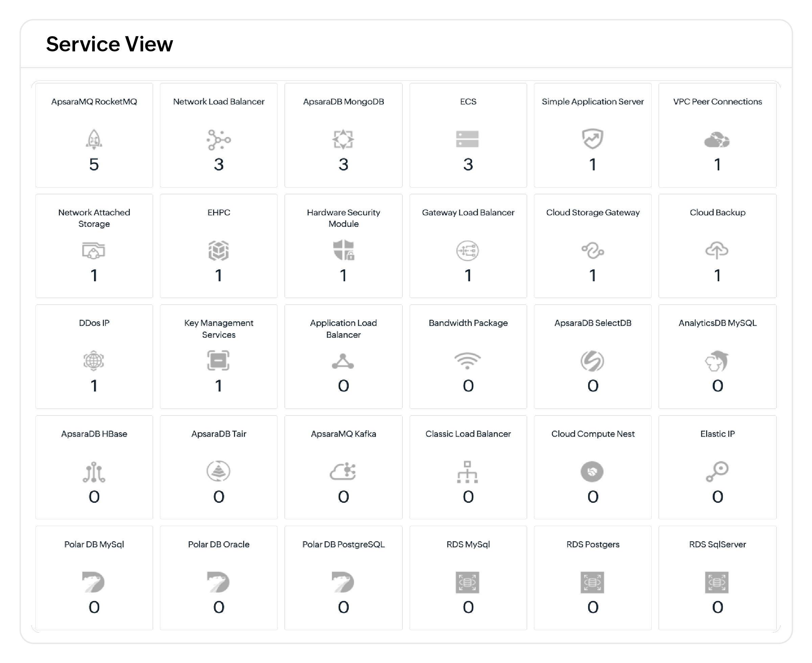Click the Elastic IP icon
The image size is (812, 663).
[717, 472]
